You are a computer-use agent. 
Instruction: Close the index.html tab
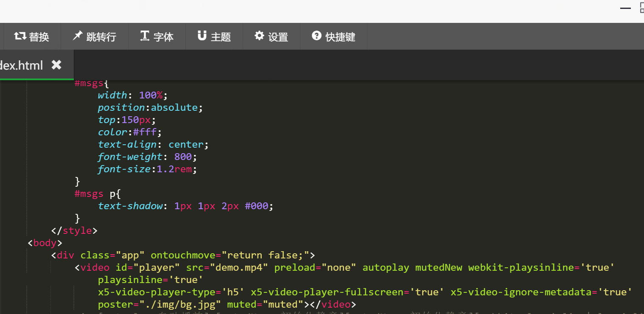(x=56, y=65)
